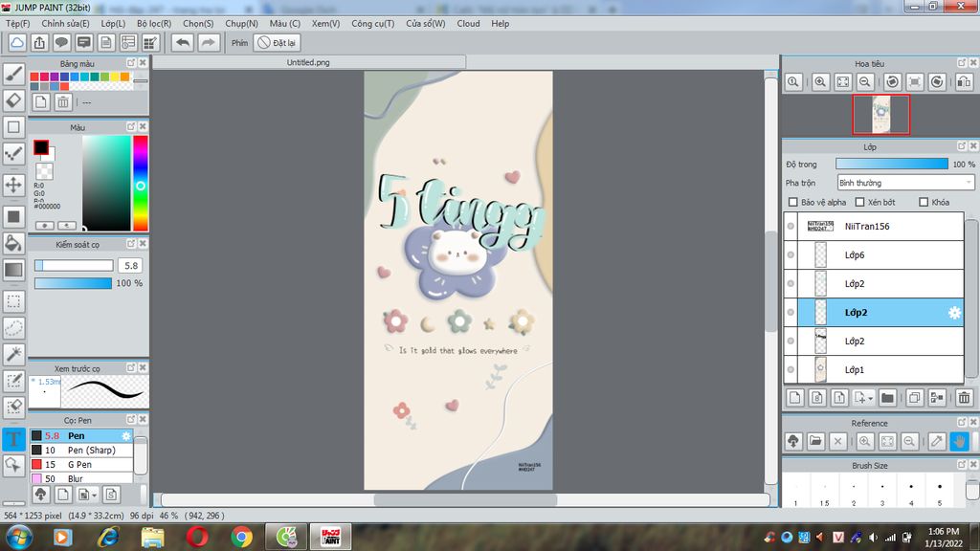Screen dimensions: 980x551
Task: Select the Brush tool in left toolbar
Action: [x=13, y=74]
